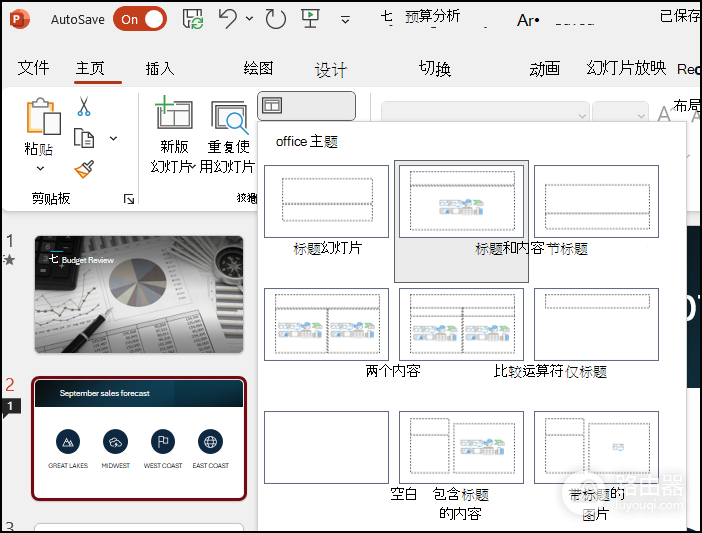The height and width of the screenshot is (533, 702).
Task: Click the 预算分析 document title
Action: click(x=432, y=16)
